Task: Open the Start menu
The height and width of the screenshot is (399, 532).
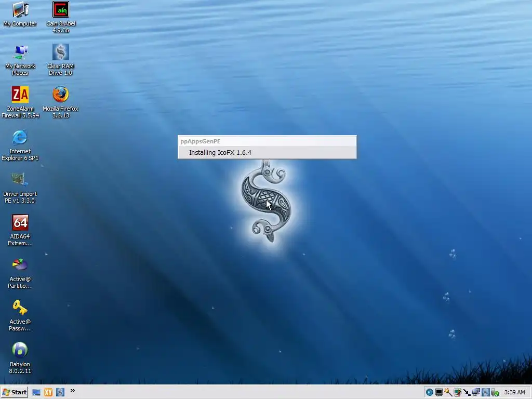Action: 14,392
